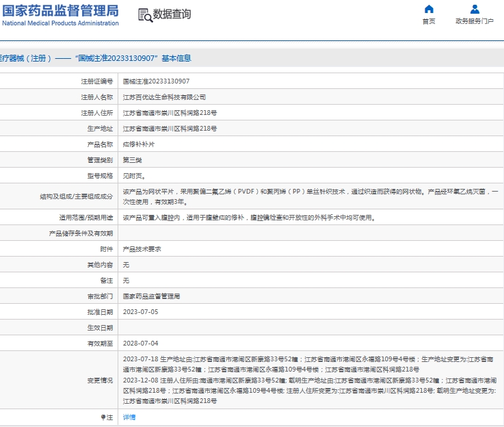The width and height of the screenshot is (504, 427).
Task: Select the 无 value for 其他内容
Action: coord(126,265)
